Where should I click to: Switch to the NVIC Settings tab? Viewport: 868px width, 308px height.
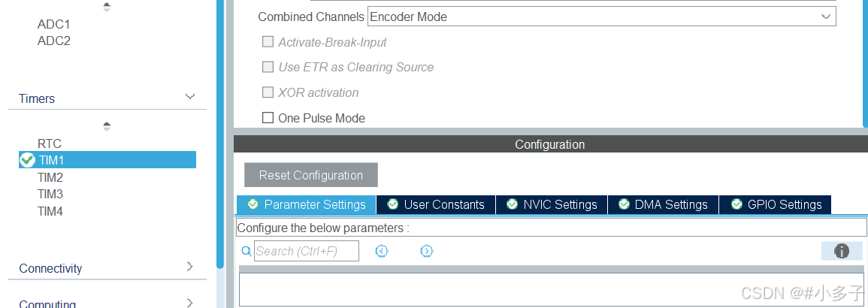(x=552, y=204)
